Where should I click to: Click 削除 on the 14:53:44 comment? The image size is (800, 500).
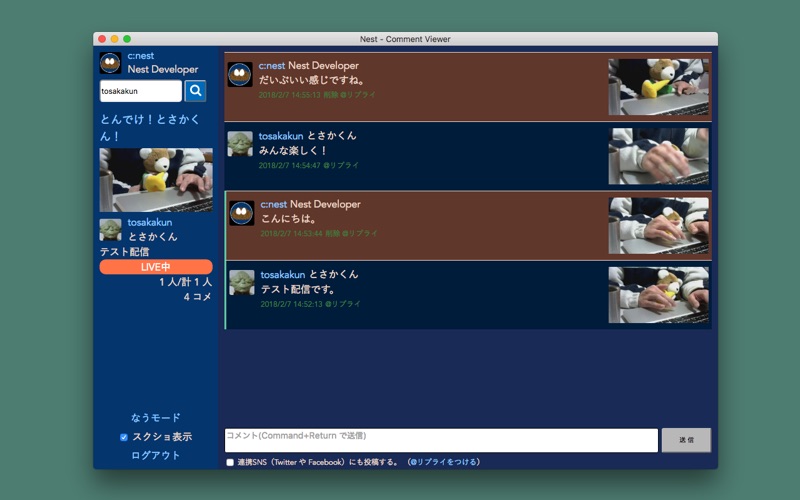tap(333, 234)
